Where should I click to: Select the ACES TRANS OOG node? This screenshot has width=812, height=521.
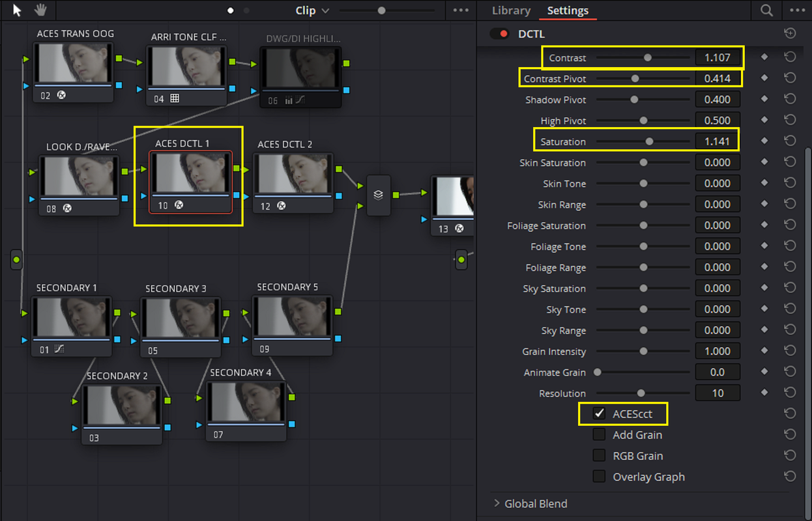click(73, 72)
